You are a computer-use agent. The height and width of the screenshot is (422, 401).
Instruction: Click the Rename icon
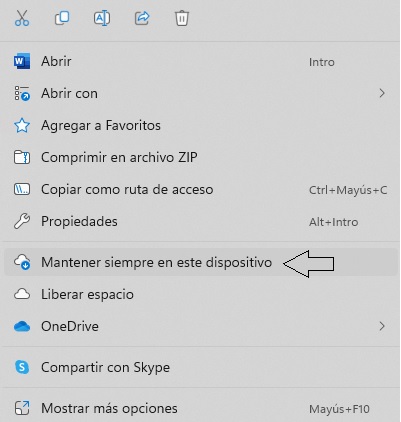tap(102, 18)
